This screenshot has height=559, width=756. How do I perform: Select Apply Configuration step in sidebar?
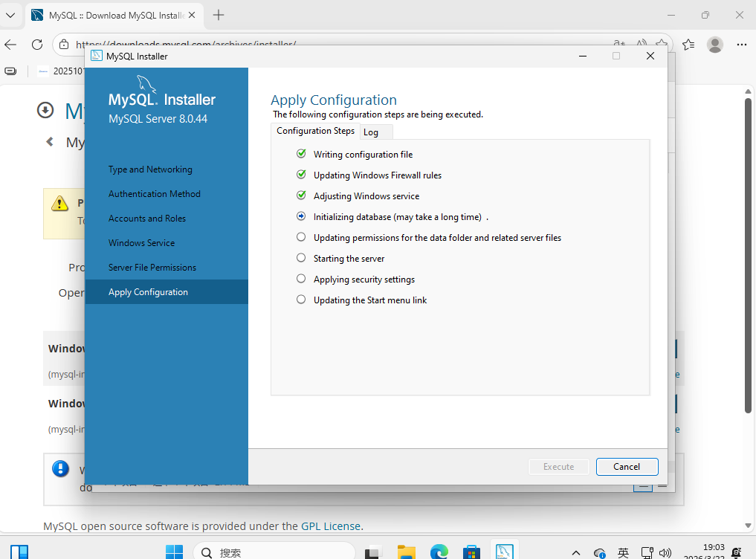(x=167, y=292)
